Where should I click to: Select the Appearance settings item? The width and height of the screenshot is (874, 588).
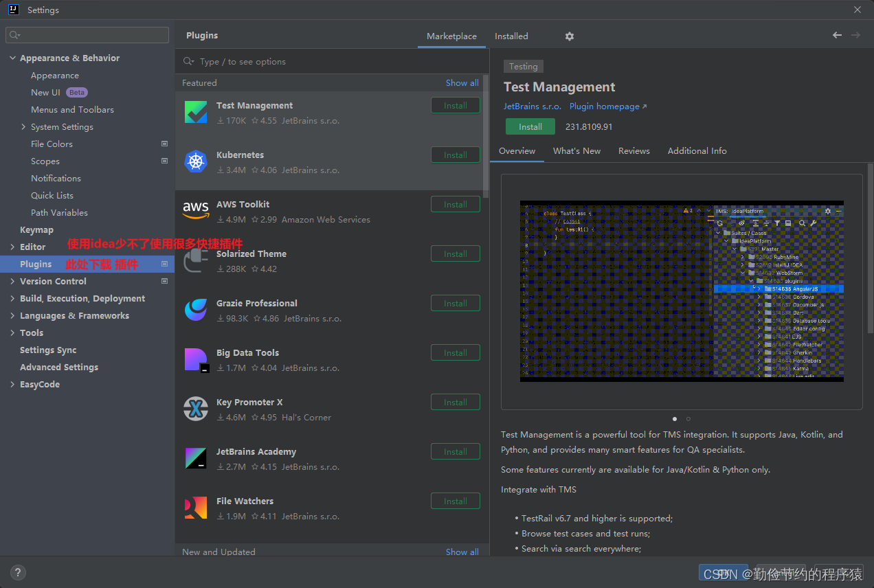(55, 76)
